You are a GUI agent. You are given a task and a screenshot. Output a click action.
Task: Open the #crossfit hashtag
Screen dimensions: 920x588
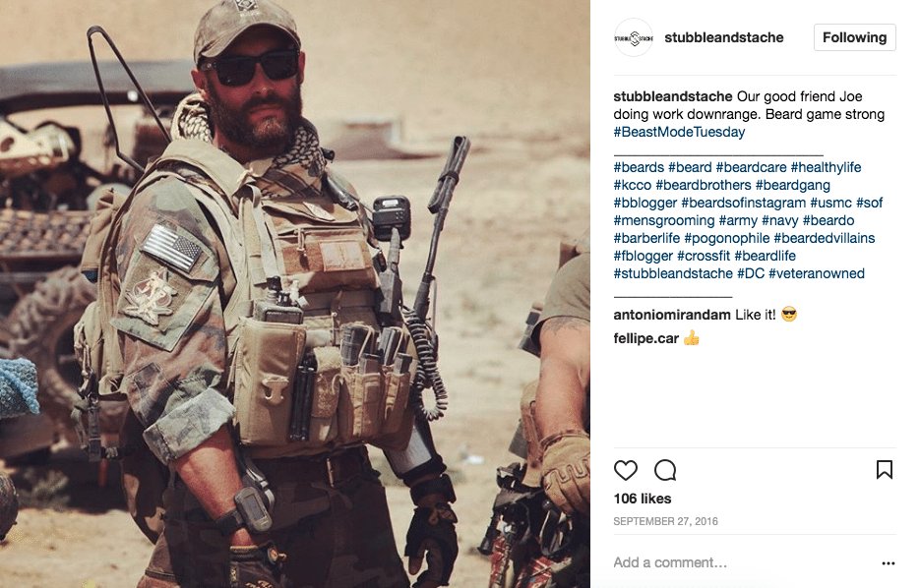pyautogui.click(x=704, y=256)
